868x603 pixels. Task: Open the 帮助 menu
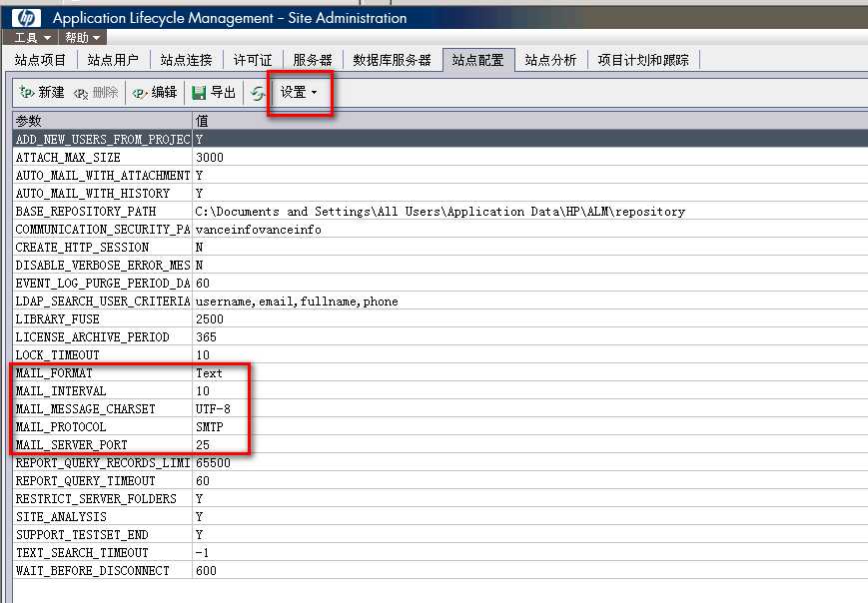tap(82, 38)
